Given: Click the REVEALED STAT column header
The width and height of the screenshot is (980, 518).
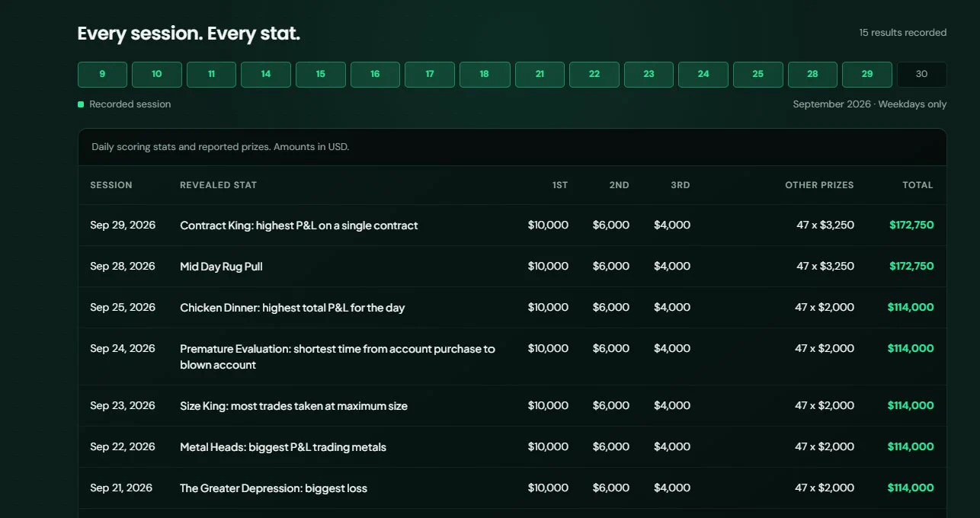Looking at the screenshot, I should [x=219, y=185].
